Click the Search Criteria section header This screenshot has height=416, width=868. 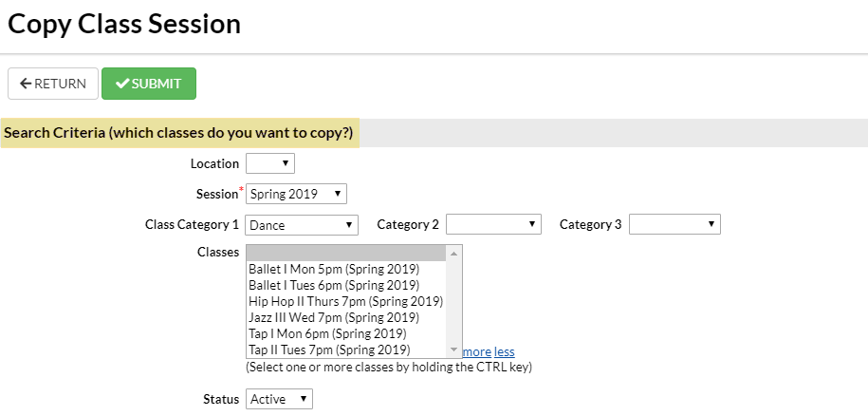(178, 133)
